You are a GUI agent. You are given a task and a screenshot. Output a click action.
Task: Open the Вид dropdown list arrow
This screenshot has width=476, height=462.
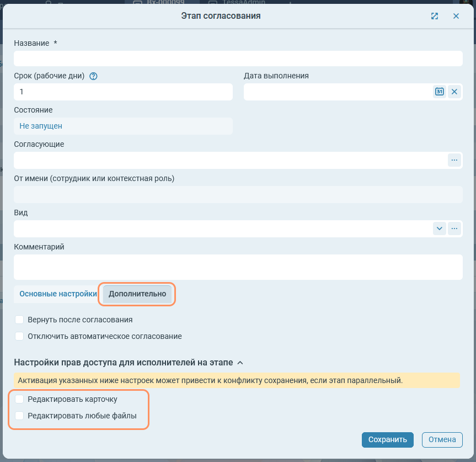point(439,229)
